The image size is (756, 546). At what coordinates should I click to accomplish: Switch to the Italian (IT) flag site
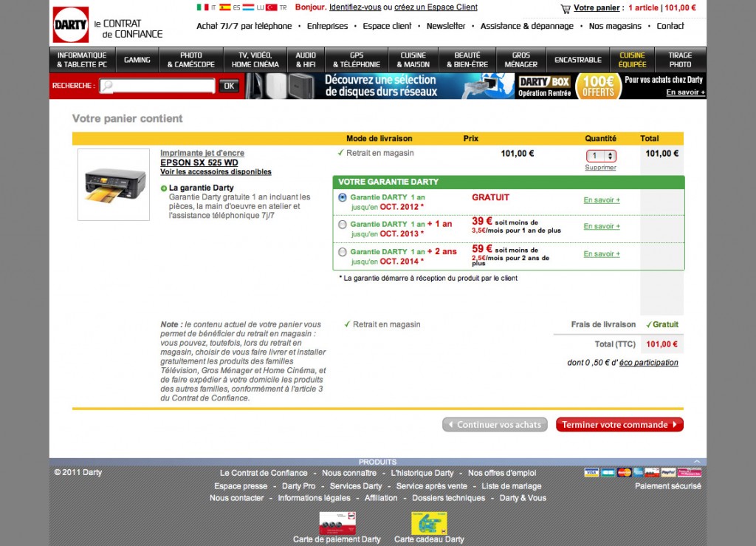tap(202, 7)
